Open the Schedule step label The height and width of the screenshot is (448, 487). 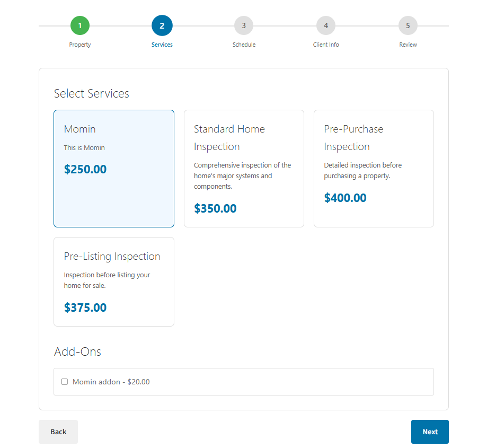pyautogui.click(x=244, y=45)
